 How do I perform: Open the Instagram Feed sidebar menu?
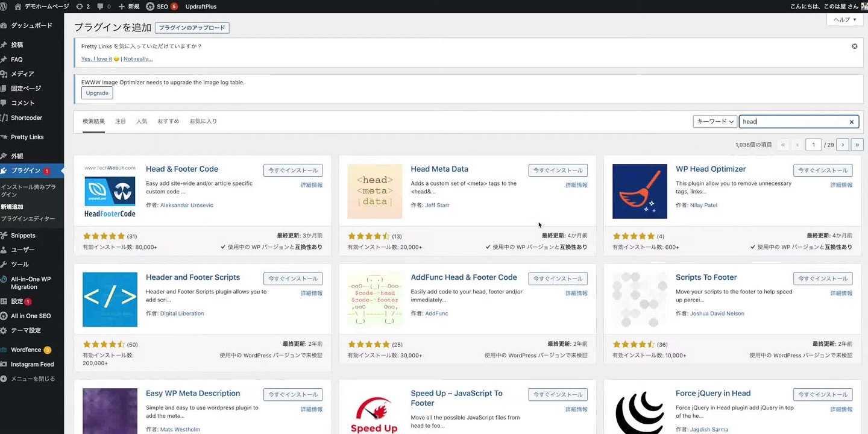pyautogui.click(x=32, y=364)
